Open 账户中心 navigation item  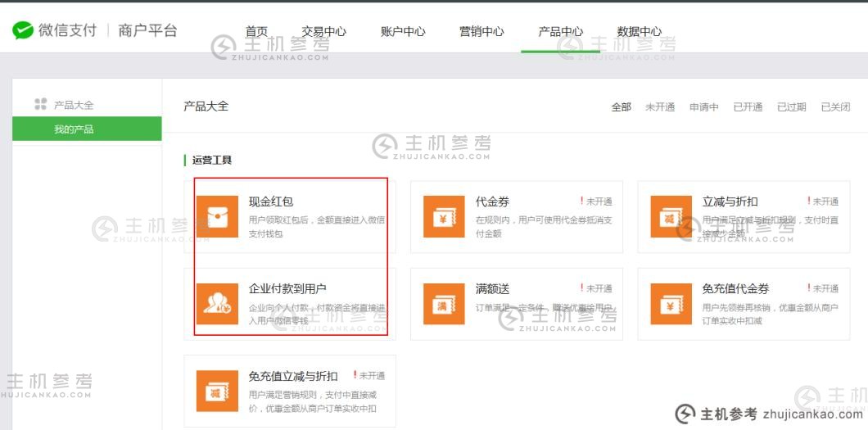click(403, 32)
